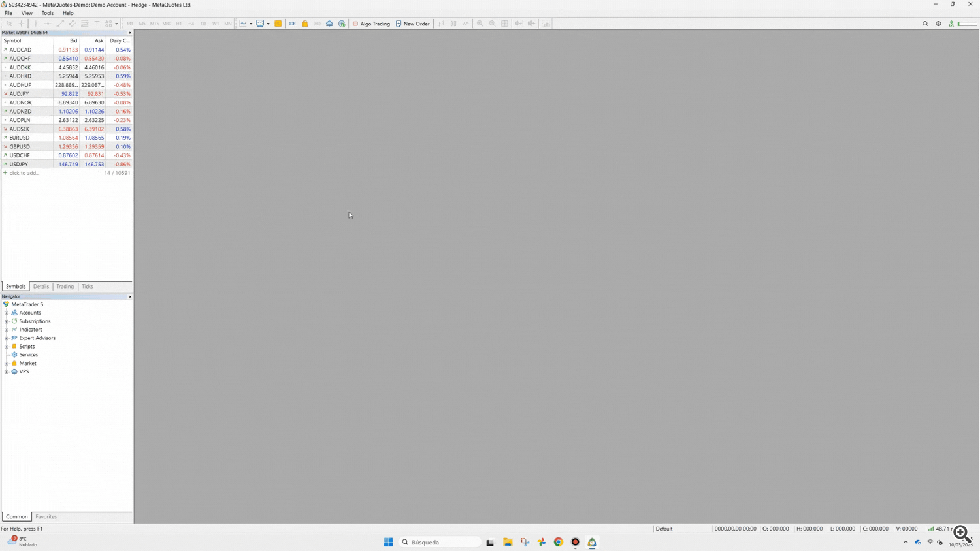Switch chart to line chart mode

click(466, 24)
